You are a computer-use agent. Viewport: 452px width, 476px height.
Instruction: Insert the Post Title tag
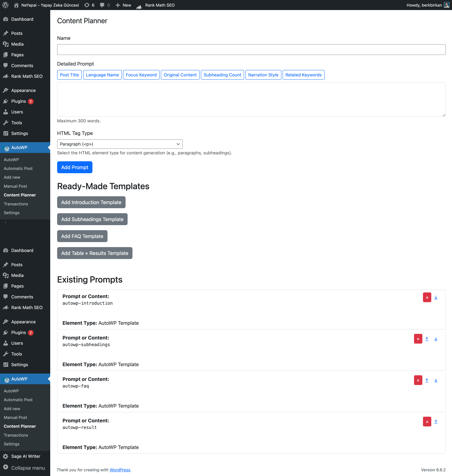69,75
